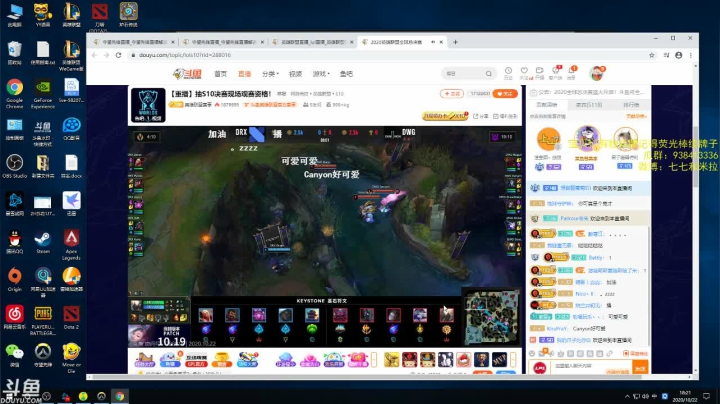
Task: Switch to the first Chrome tab
Action: coord(132,42)
